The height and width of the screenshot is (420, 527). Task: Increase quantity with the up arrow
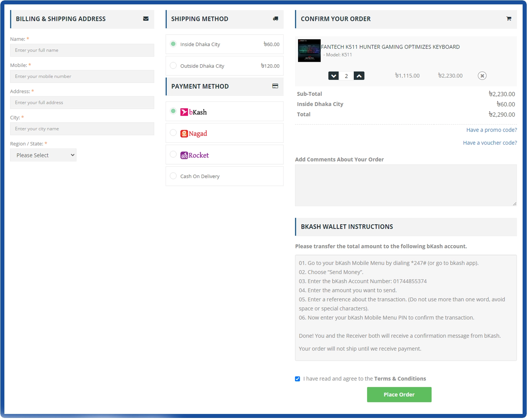pos(359,76)
